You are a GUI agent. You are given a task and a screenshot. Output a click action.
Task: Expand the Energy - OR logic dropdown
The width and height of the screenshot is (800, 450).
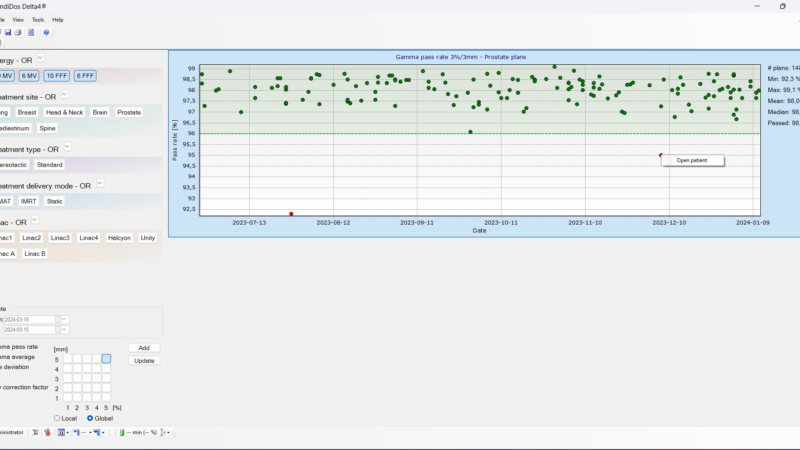coord(41,58)
